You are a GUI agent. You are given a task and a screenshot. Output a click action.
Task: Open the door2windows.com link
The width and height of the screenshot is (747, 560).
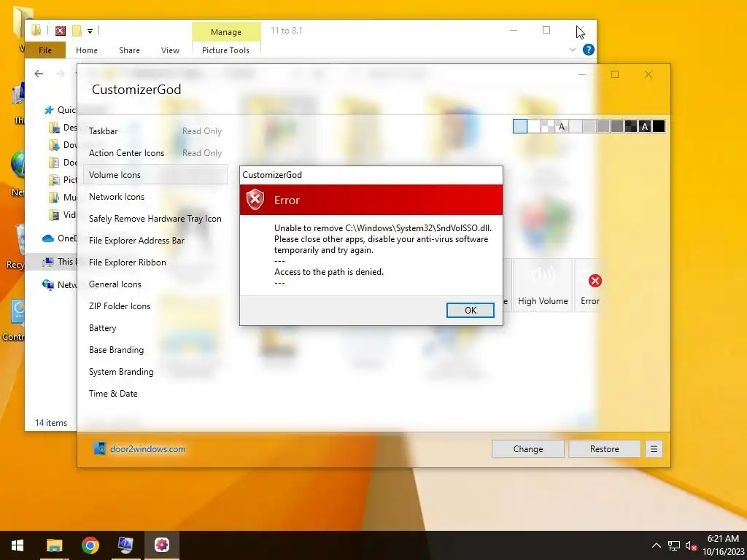[x=147, y=448]
